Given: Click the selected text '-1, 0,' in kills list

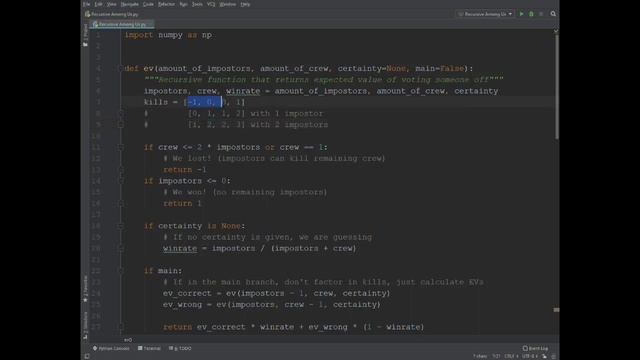Looking at the screenshot, I should [x=204, y=102].
